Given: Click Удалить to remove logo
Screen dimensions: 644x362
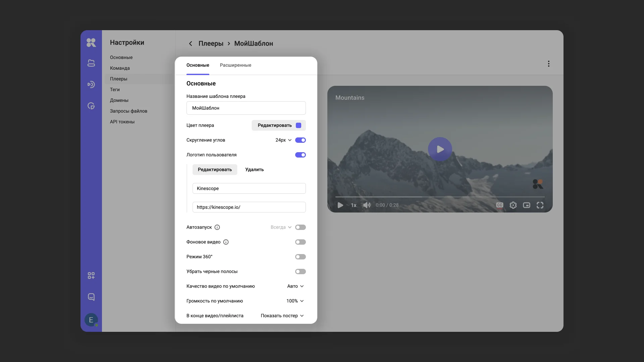Looking at the screenshot, I should [254, 170].
